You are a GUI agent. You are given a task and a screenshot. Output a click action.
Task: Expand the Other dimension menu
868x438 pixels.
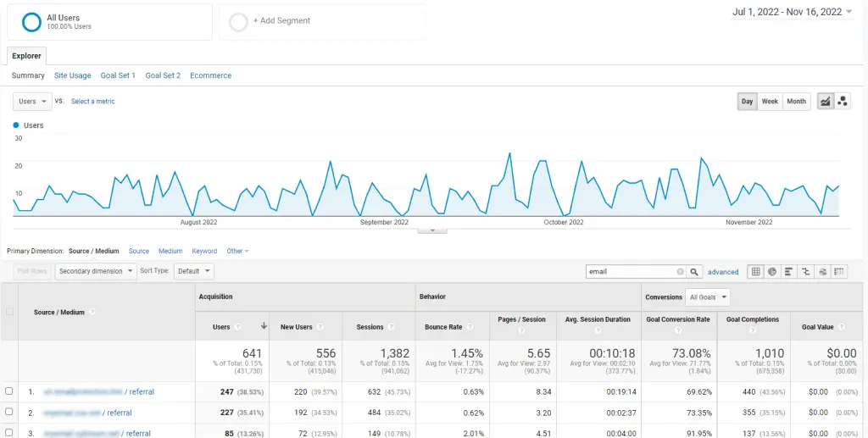coord(237,251)
